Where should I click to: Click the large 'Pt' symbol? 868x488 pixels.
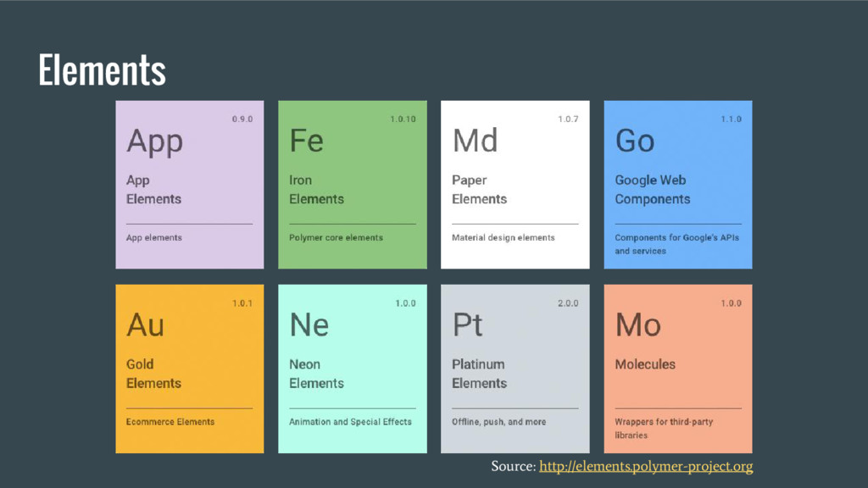pyautogui.click(x=467, y=324)
